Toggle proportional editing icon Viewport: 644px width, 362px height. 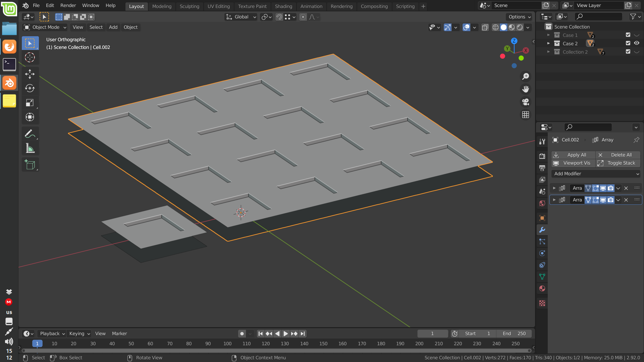tap(303, 17)
